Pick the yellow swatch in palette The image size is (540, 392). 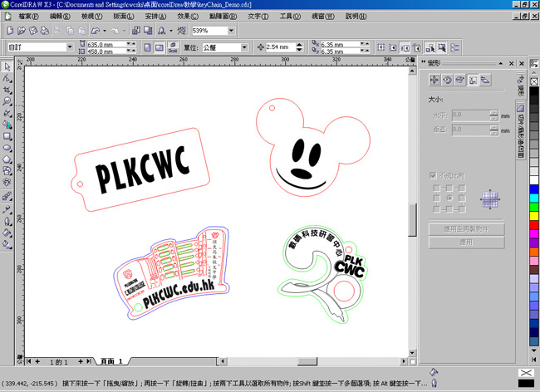[x=534, y=216]
